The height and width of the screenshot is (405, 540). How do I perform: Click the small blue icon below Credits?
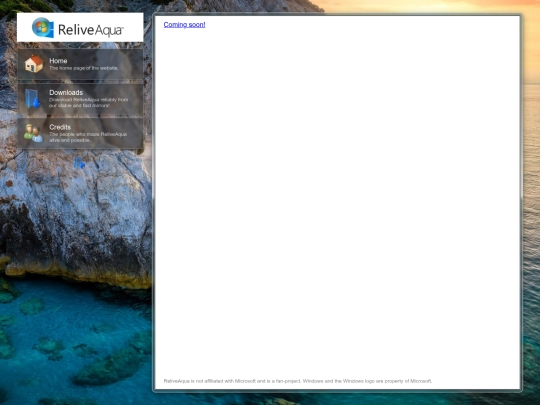point(79,163)
